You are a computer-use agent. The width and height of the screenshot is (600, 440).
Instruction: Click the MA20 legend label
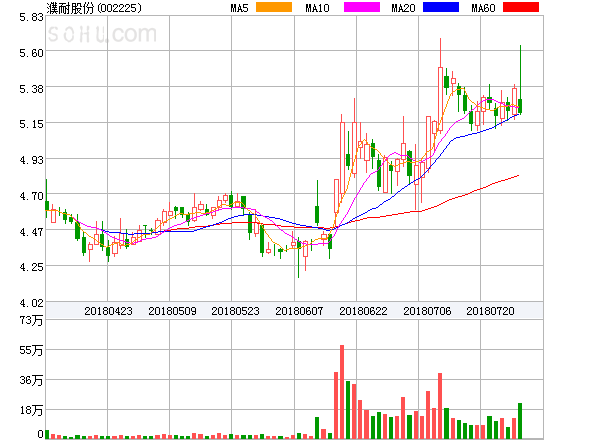(403, 8)
